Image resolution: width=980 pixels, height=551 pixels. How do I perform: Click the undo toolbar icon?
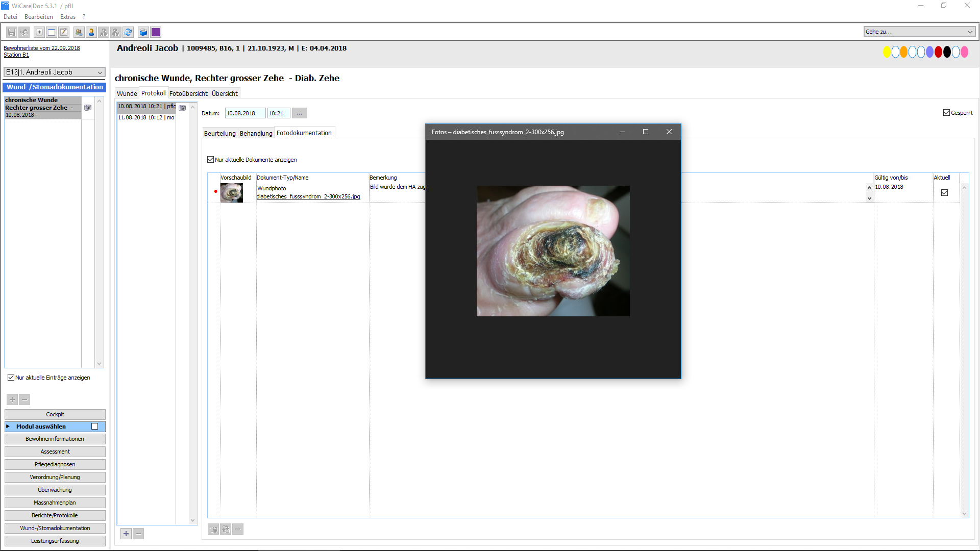click(x=24, y=32)
